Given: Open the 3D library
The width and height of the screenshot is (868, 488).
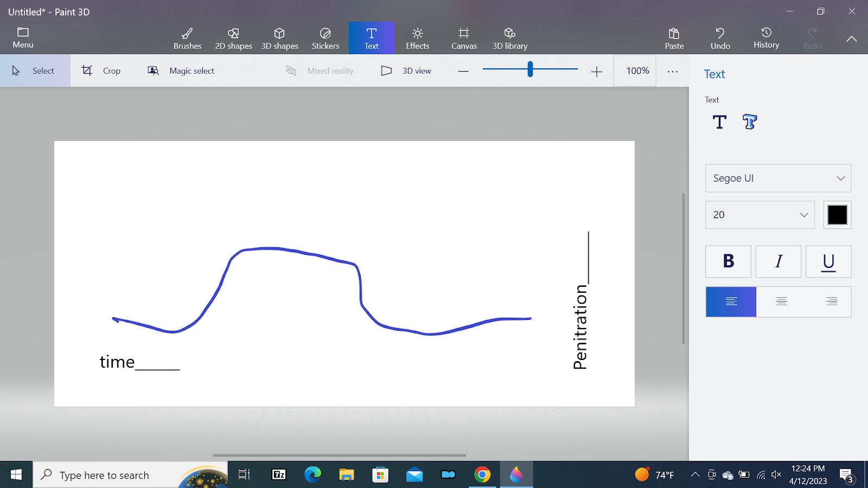Looking at the screenshot, I should [510, 38].
